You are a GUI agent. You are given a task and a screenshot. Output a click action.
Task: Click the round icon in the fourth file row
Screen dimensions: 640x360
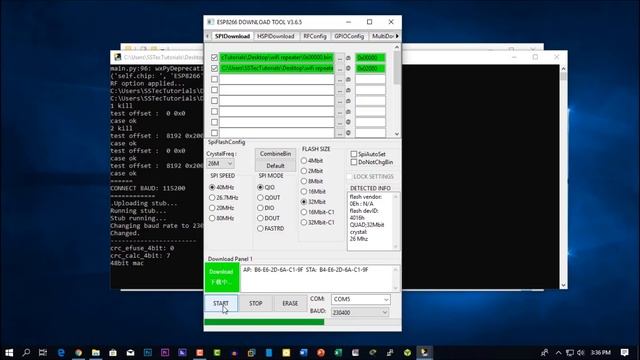(x=348, y=90)
